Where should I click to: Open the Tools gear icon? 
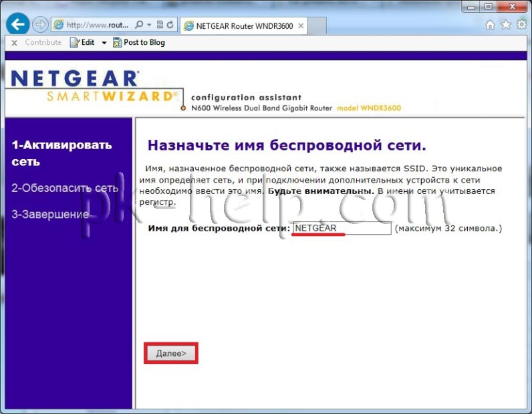(521, 25)
